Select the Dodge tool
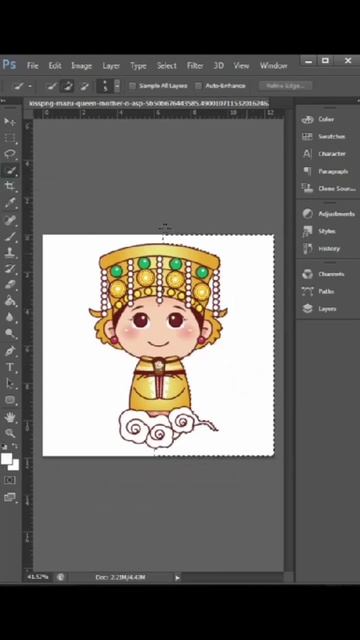 [x=10, y=334]
